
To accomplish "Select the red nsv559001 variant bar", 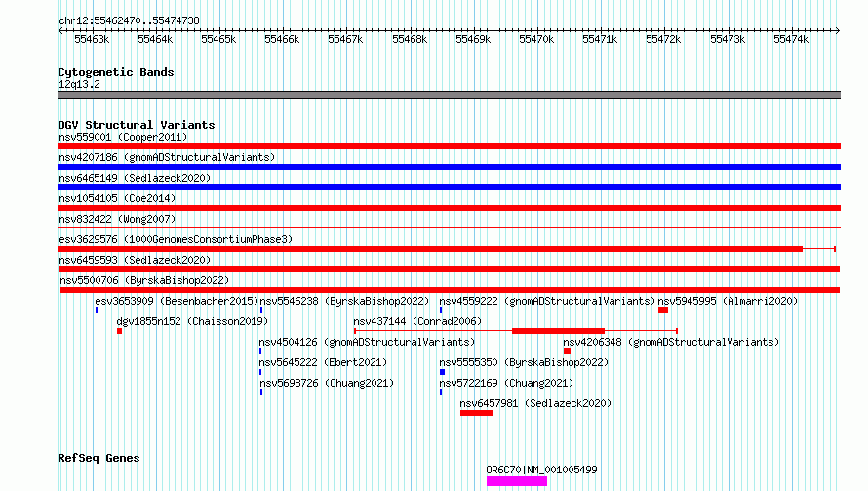I will (x=449, y=146).
